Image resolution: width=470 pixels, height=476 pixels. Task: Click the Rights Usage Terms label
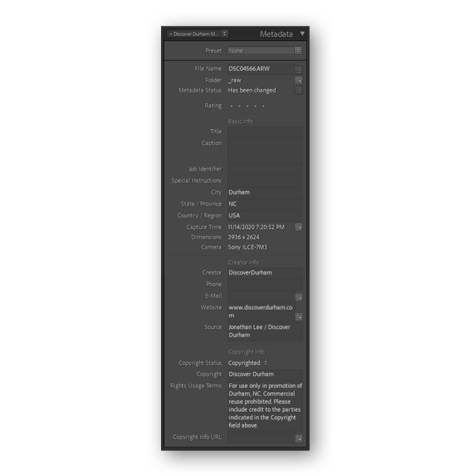pyautogui.click(x=196, y=386)
